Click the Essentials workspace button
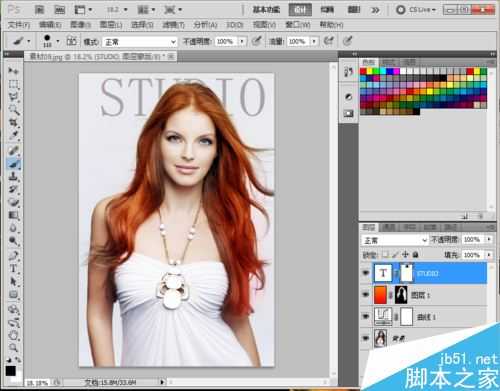Screen dimensions: 500x391 pos(266,10)
